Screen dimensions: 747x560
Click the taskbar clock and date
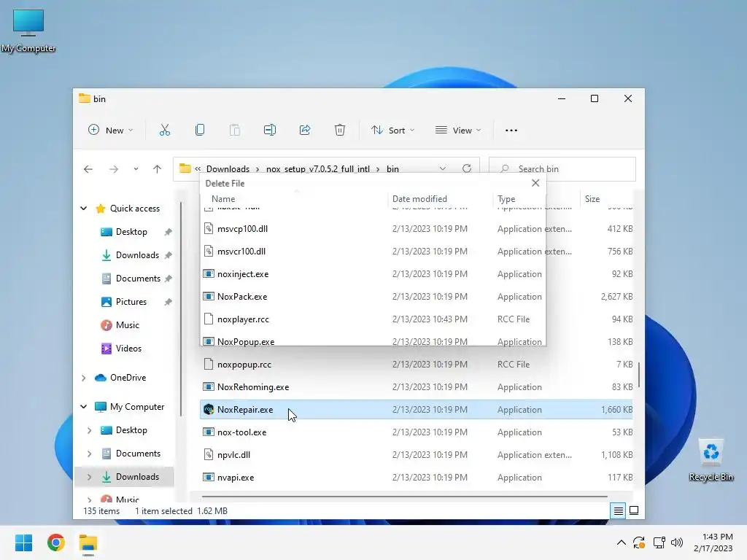(713, 542)
